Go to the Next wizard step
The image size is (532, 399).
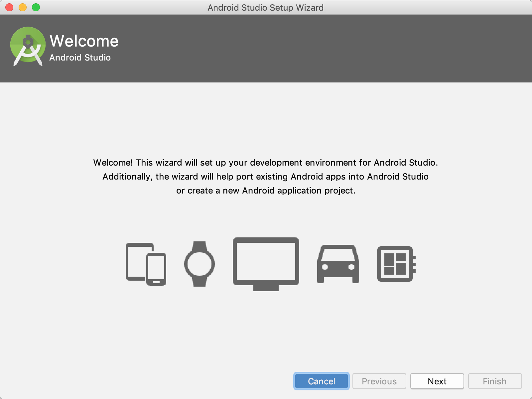[x=437, y=381]
